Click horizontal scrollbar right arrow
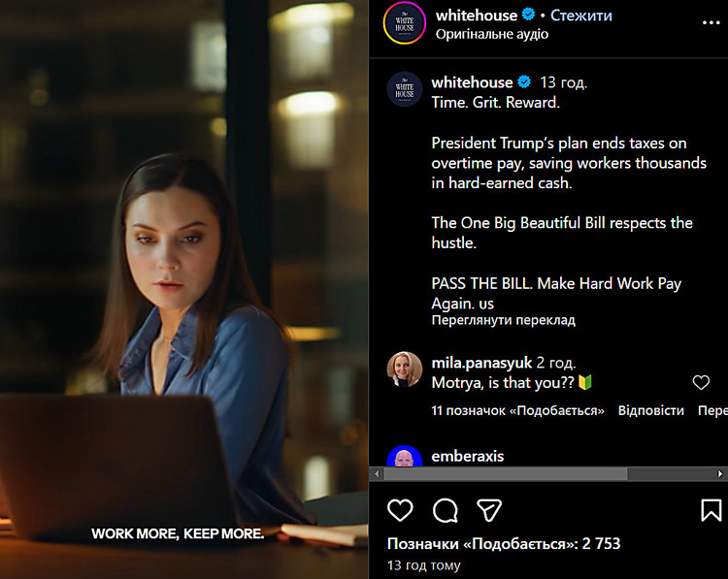Screen dimensions: 728x579 (x=720, y=473)
